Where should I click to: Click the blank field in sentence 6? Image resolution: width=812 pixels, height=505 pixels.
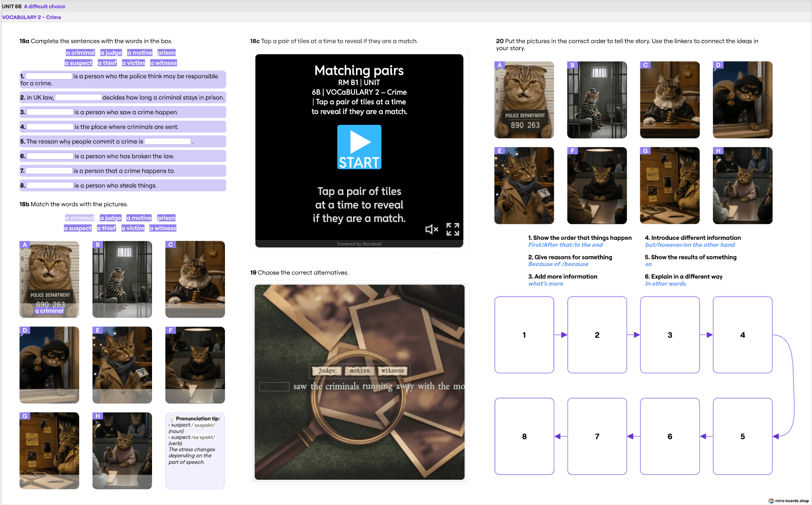point(50,156)
